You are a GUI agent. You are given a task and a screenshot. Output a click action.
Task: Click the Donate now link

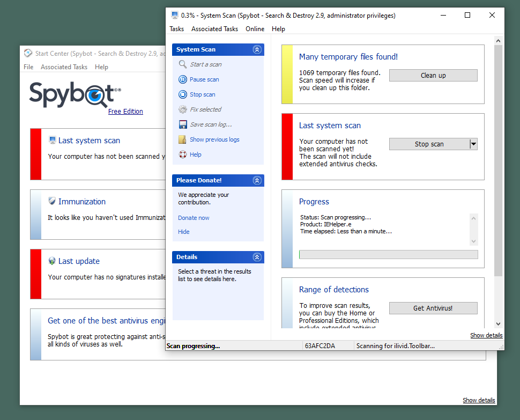point(194,218)
